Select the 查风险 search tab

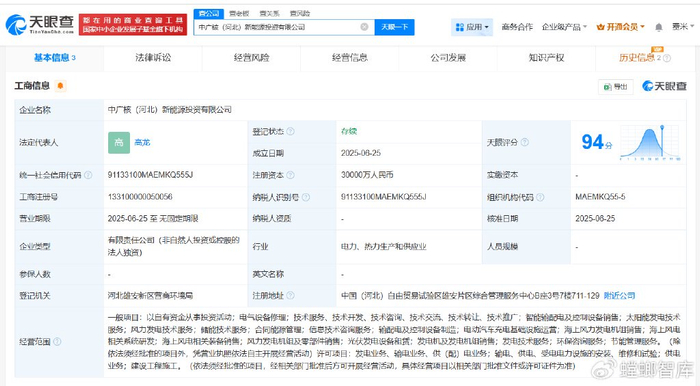(x=300, y=13)
